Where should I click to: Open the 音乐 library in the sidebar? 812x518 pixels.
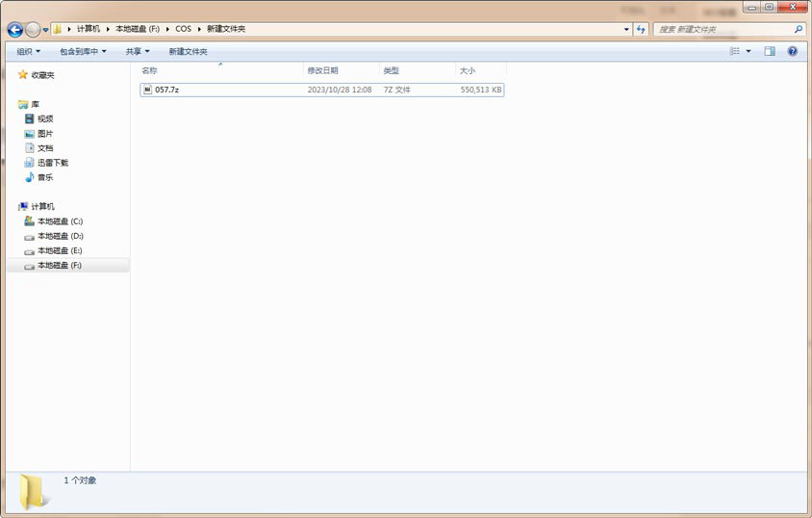coord(45,177)
